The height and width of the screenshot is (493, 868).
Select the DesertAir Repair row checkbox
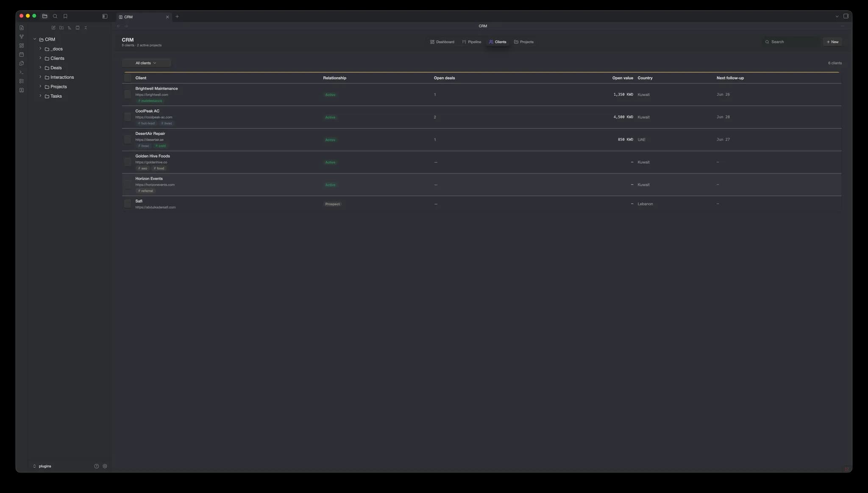[128, 139]
